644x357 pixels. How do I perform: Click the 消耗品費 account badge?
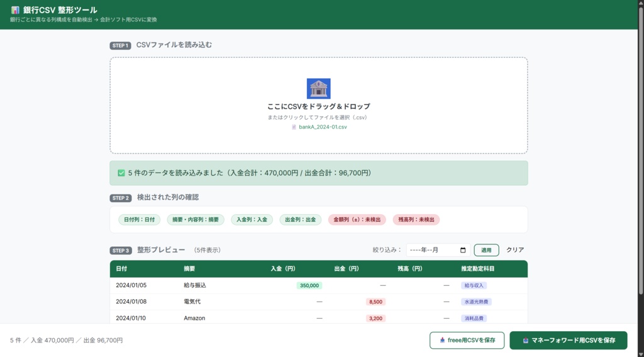pyautogui.click(x=474, y=319)
